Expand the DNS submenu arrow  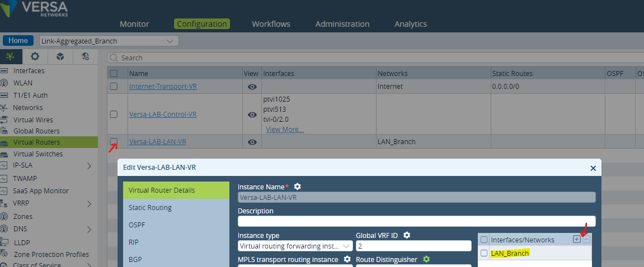click(x=90, y=229)
